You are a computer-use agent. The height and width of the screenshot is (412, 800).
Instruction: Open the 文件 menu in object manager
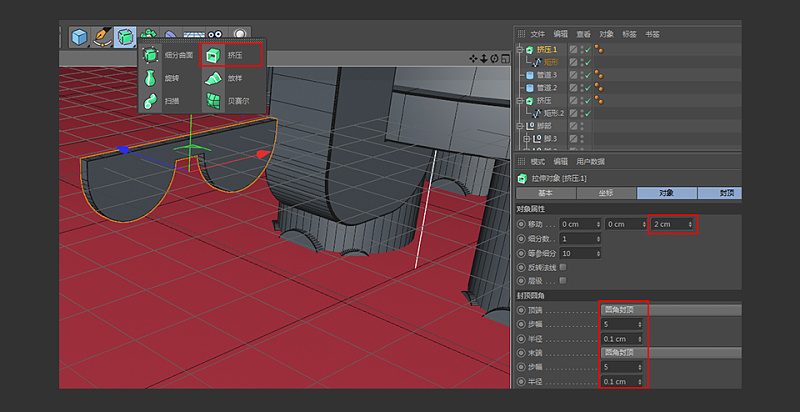538,33
